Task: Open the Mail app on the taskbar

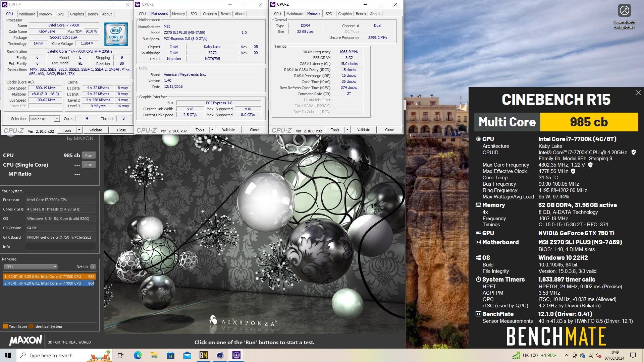Action: point(187,355)
